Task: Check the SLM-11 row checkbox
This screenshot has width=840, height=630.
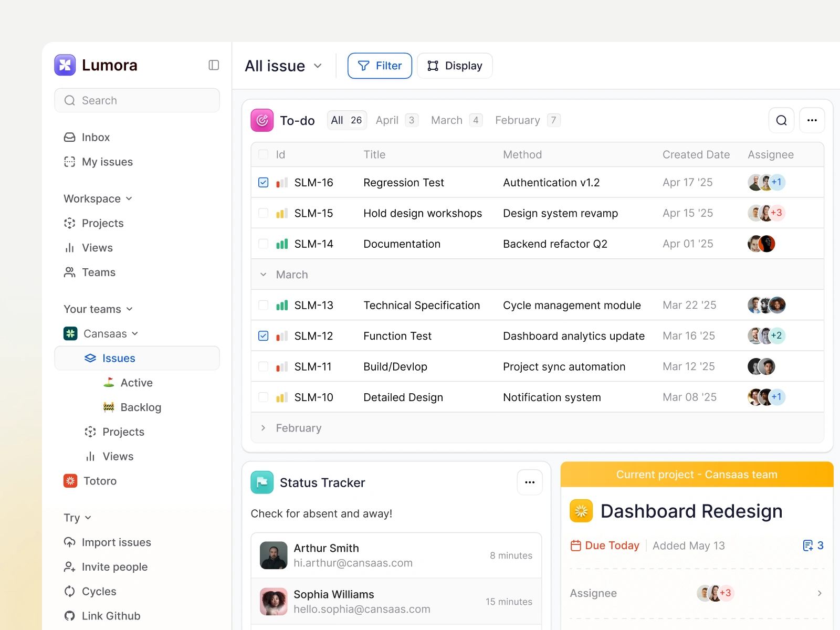Action: pyautogui.click(x=264, y=366)
